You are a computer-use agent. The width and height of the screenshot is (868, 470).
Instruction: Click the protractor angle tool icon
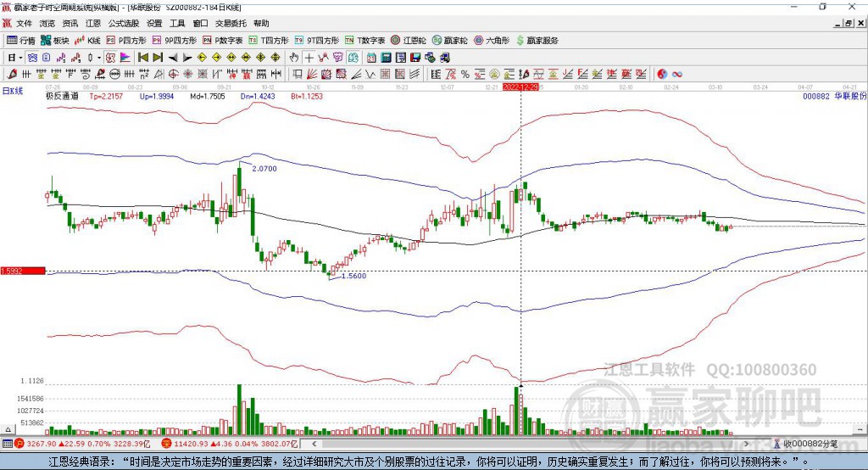pyautogui.click(x=159, y=75)
